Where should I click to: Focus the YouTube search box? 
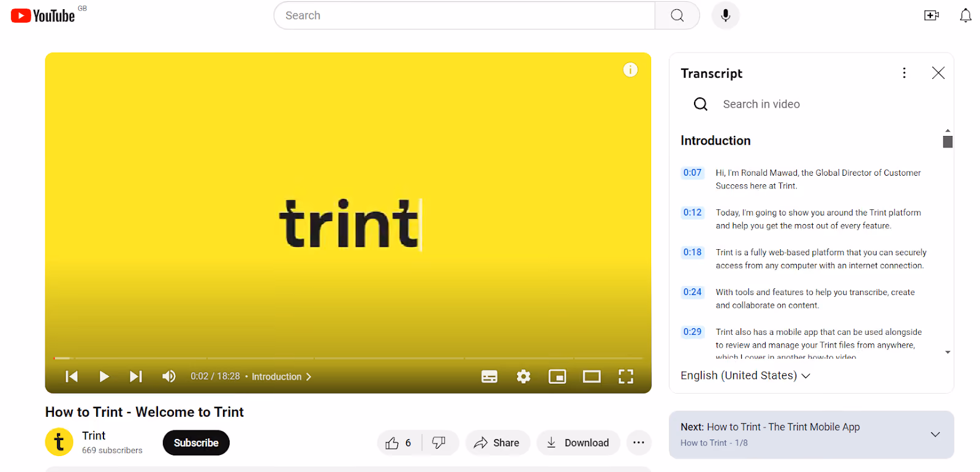point(464,15)
